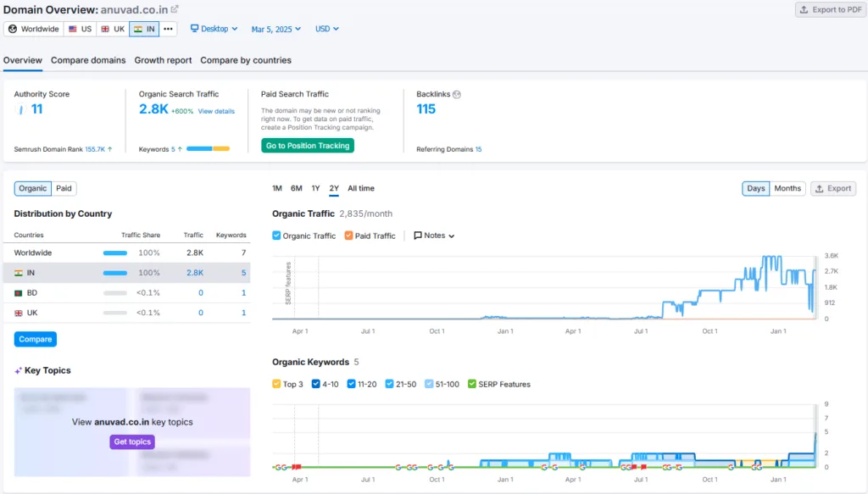Set time range to All time

(x=361, y=189)
